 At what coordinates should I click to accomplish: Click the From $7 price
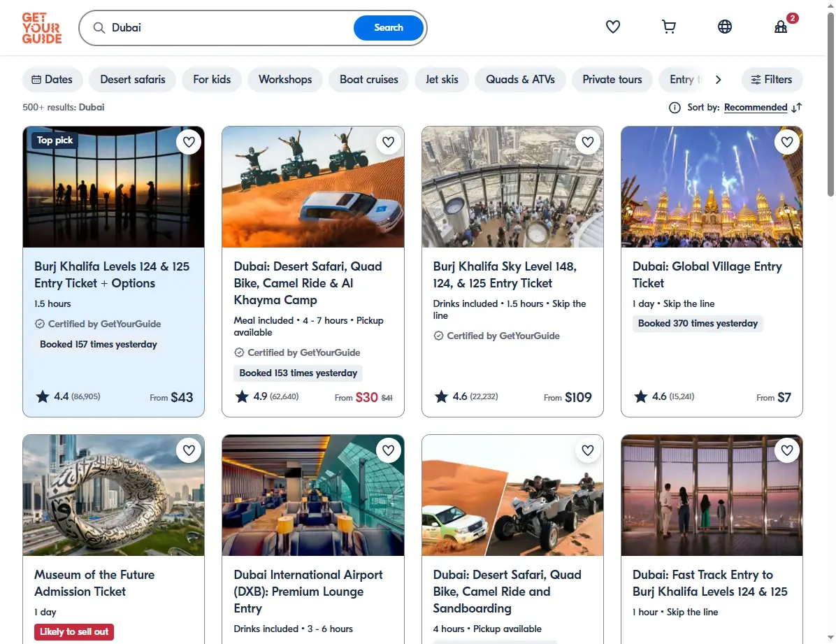click(x=774, y=397)
